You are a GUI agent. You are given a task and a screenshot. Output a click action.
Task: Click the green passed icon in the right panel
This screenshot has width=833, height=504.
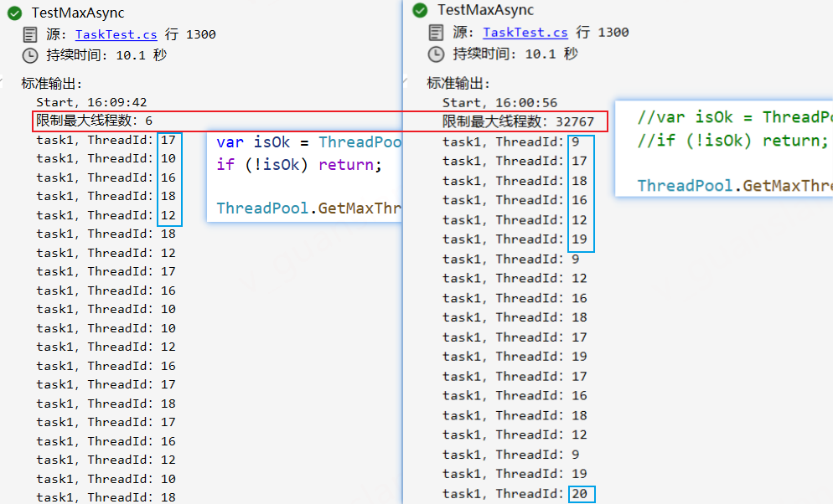pos(420,10)
